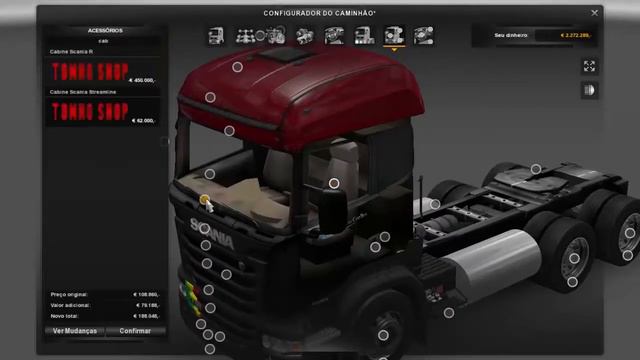The width and height of the screenshot is (640, 360).
Task: Open the last accessories tab icon in the toolbar
Action: pyautogui.click(x=424, y=36)
